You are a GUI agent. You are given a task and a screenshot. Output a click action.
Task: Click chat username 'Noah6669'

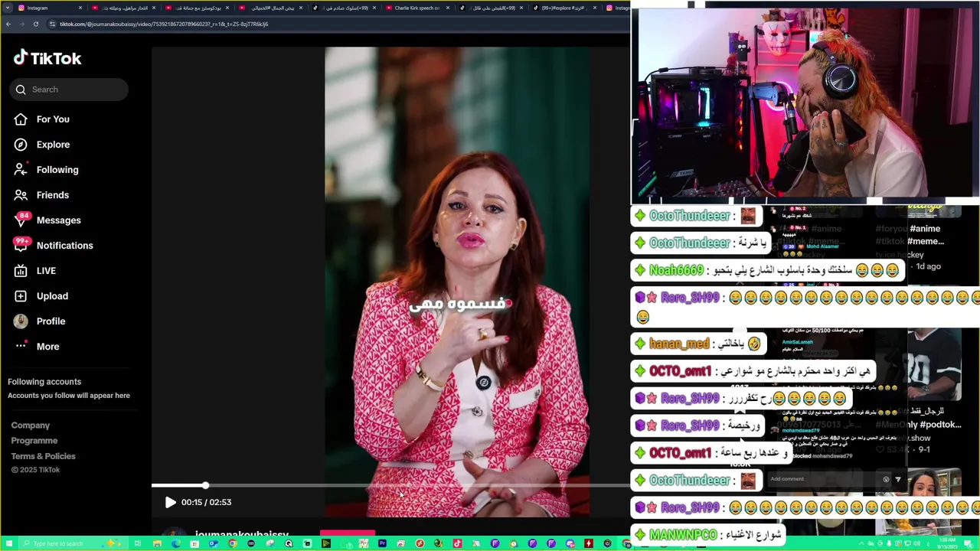(676, 270)
